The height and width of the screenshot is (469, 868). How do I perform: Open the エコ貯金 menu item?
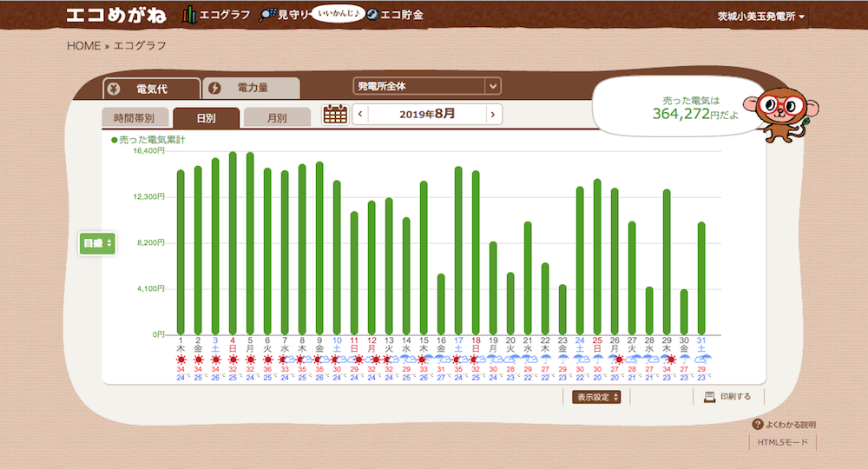pyautogui.click(x=396, y=15)
